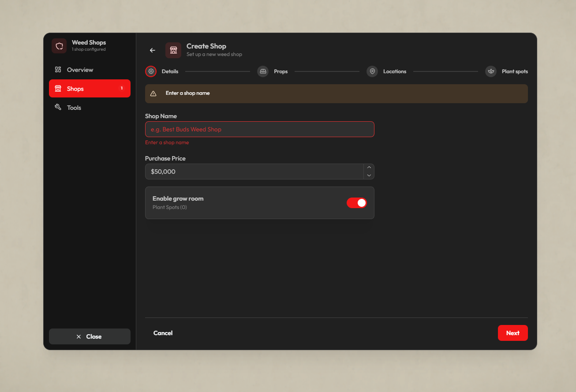Decrease Purchase Price with the down arrow
576x392 pixels.
click(x=369, y=175)
